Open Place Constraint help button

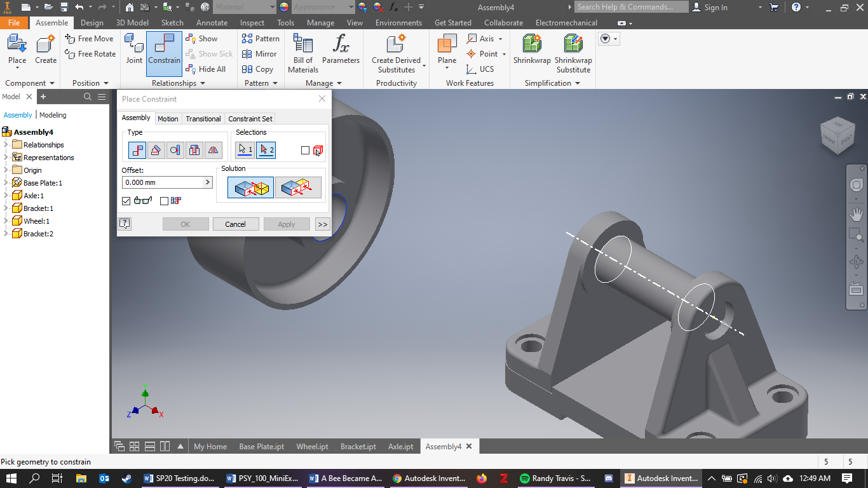(x=125, y=224)
